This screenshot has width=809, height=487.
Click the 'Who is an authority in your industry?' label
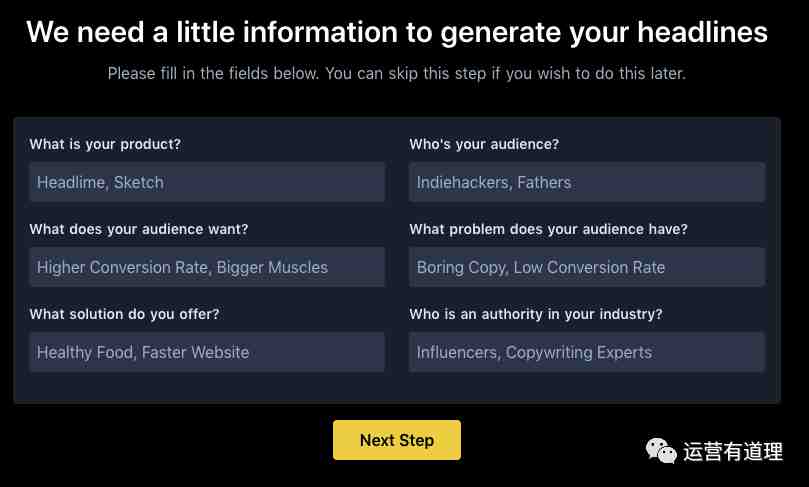(536, 314)
